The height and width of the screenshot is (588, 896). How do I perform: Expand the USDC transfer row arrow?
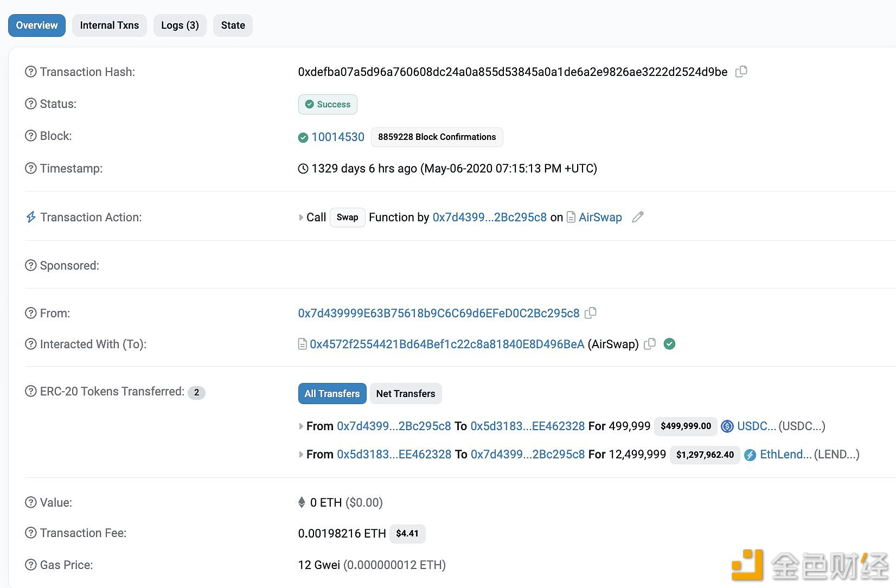[x=301, y=426]
